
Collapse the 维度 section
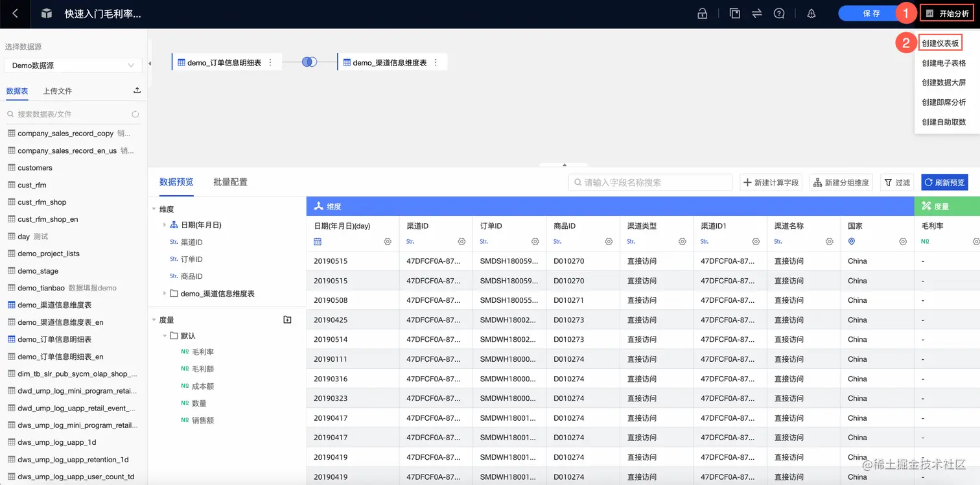click(154, 209)
